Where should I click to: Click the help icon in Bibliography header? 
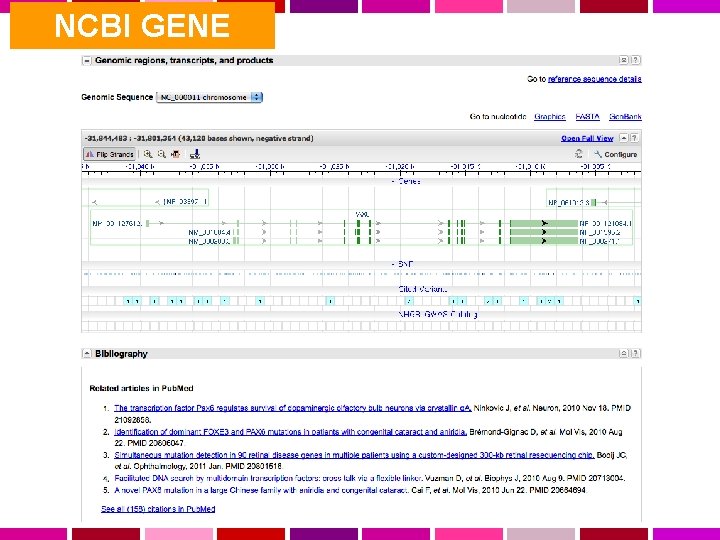click(635, 353)
